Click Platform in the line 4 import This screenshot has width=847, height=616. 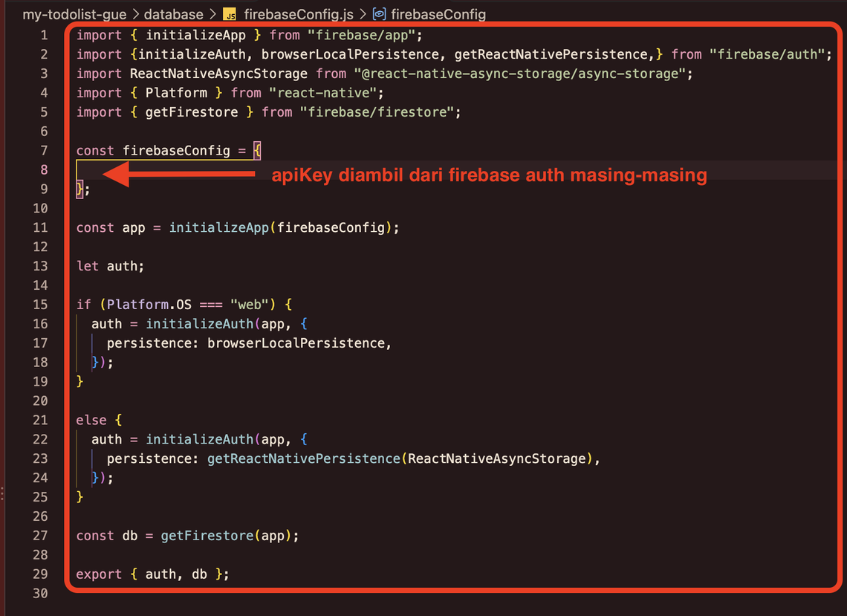[x=176, y=93]
